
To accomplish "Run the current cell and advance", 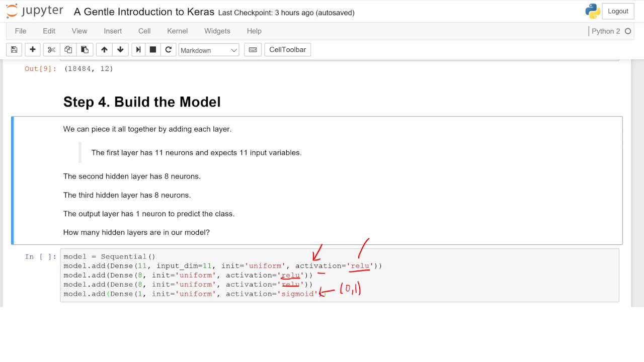I will coord(138,50).
